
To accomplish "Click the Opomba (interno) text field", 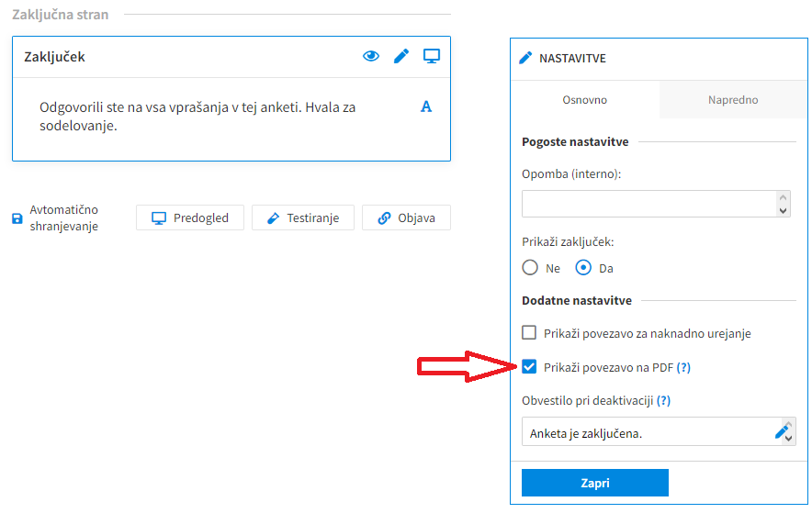I will 650,204.
